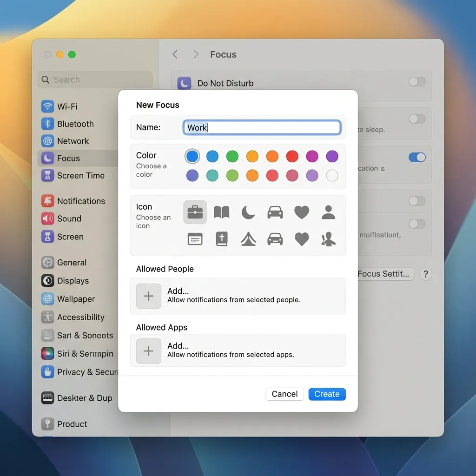Click the Name field containing Work
Screen dimensions: 476x476
click(262, 127)
